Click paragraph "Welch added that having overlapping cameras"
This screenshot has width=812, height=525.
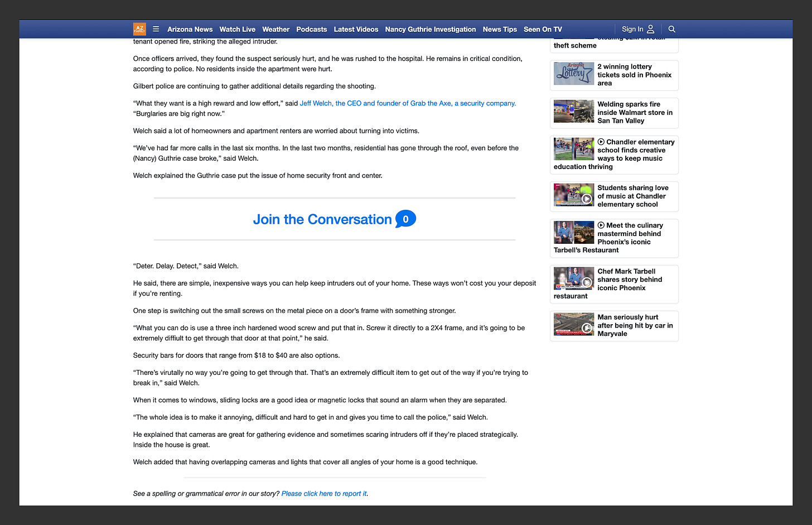pos(305,462)
